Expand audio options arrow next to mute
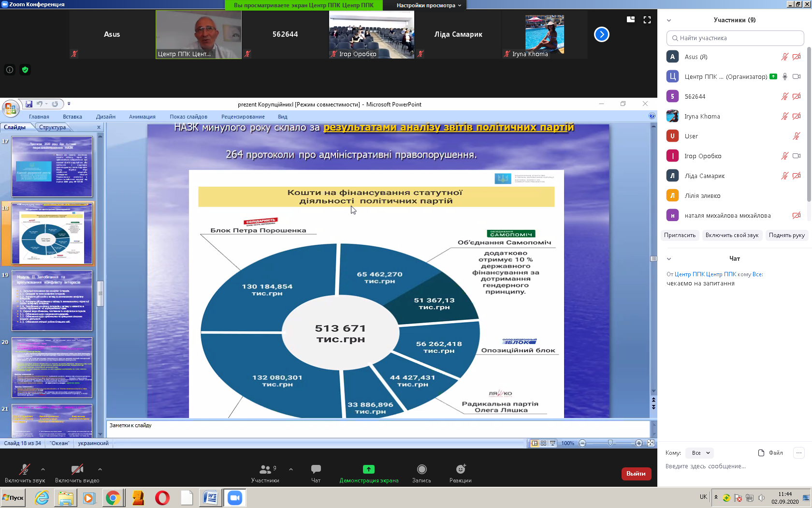This screenshot has height=508, width=812. pyautogui.click(x=43, y=469)
